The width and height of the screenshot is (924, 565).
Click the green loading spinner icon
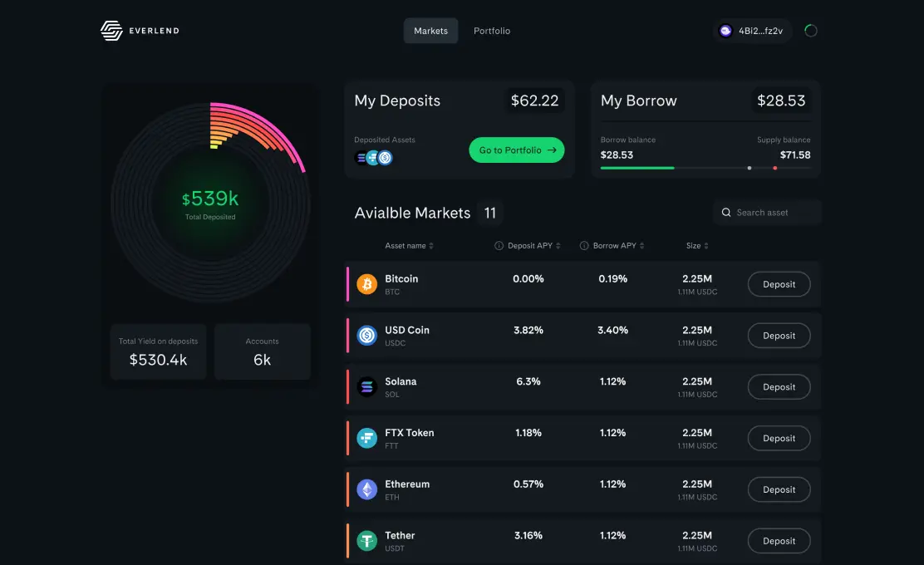pos(811,31)
